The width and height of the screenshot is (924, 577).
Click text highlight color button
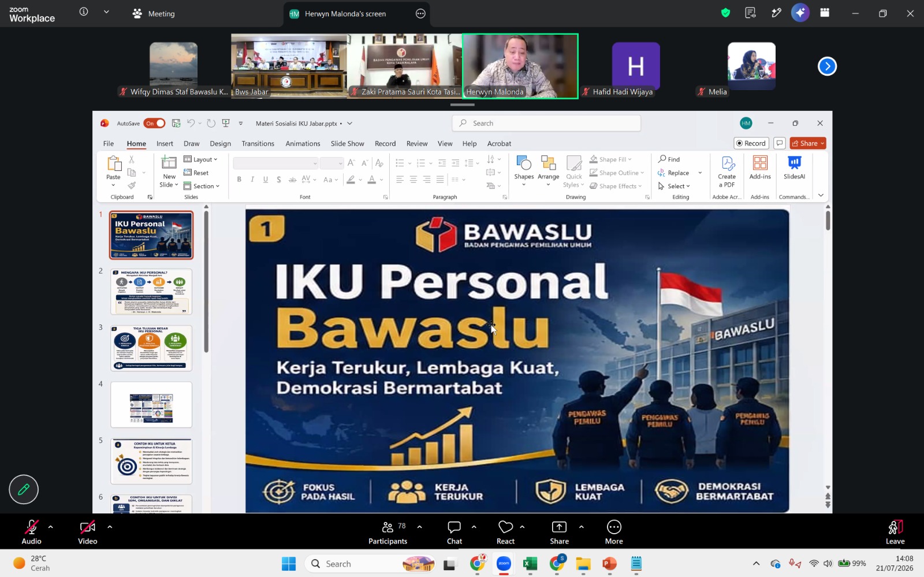point(351,180)
